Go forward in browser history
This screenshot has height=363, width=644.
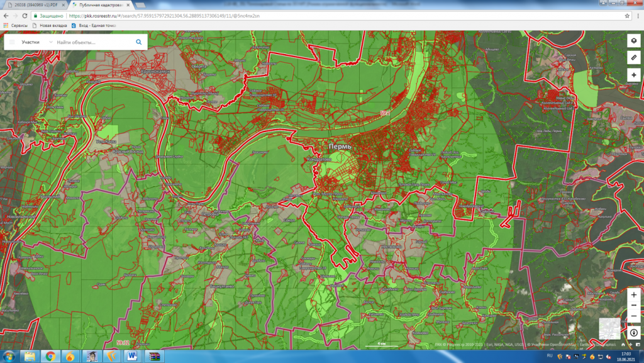tap(15, 16)
